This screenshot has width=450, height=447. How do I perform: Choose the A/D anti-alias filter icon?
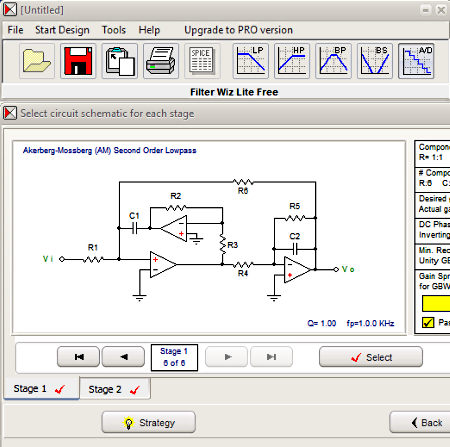416,61
